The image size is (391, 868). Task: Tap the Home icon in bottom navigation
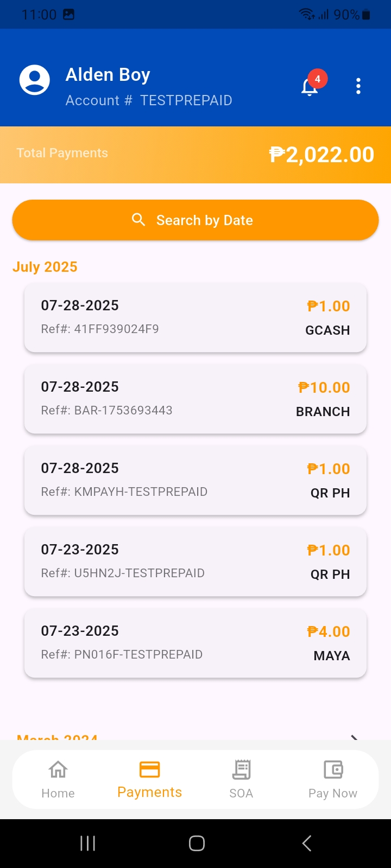(x=58, y=770)
